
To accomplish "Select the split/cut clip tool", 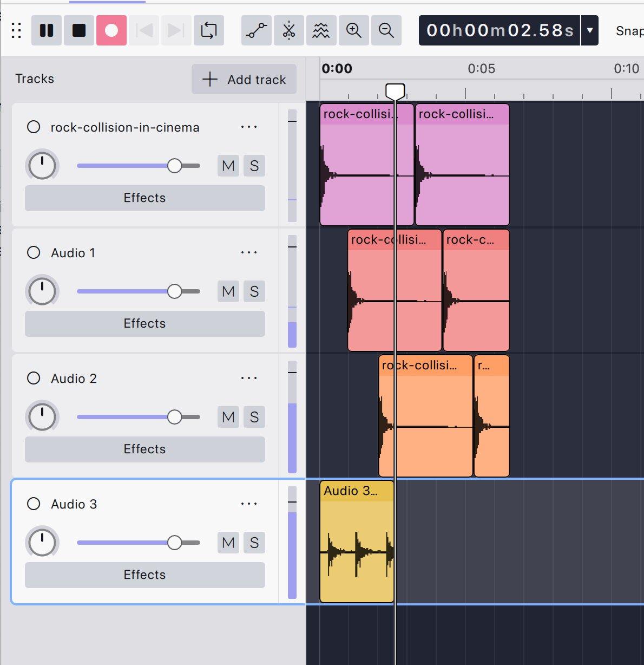I will pyautogui.click(x=289, y=30).
